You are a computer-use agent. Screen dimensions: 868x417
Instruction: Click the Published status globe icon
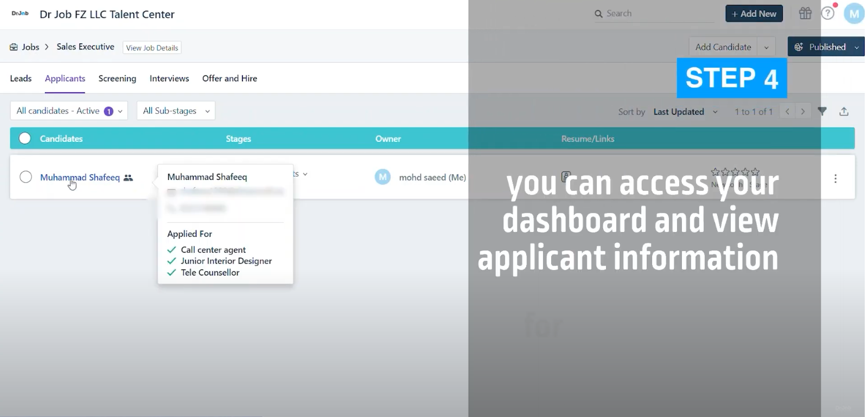coord(799,47)
